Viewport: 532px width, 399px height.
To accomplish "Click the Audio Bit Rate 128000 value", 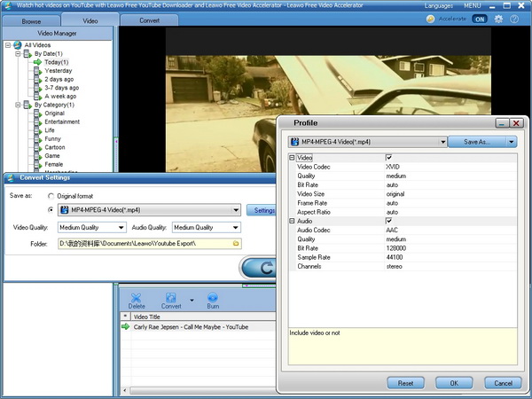I will coord(396,248).
